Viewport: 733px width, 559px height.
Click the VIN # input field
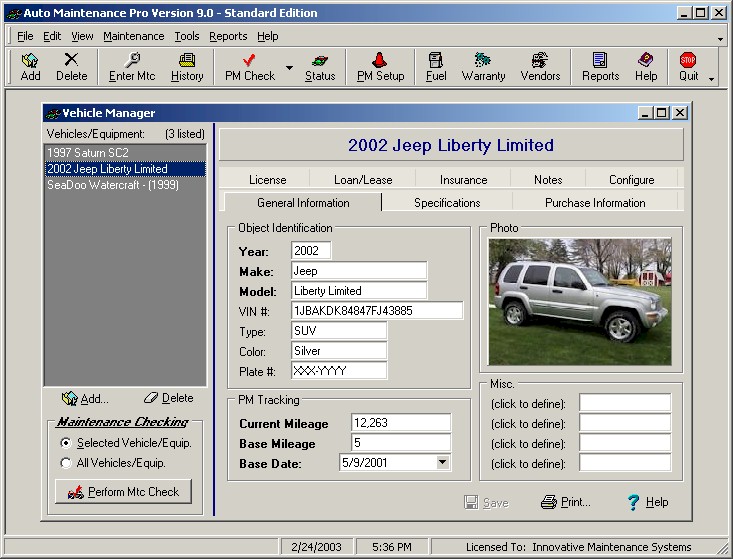point(377,311)
